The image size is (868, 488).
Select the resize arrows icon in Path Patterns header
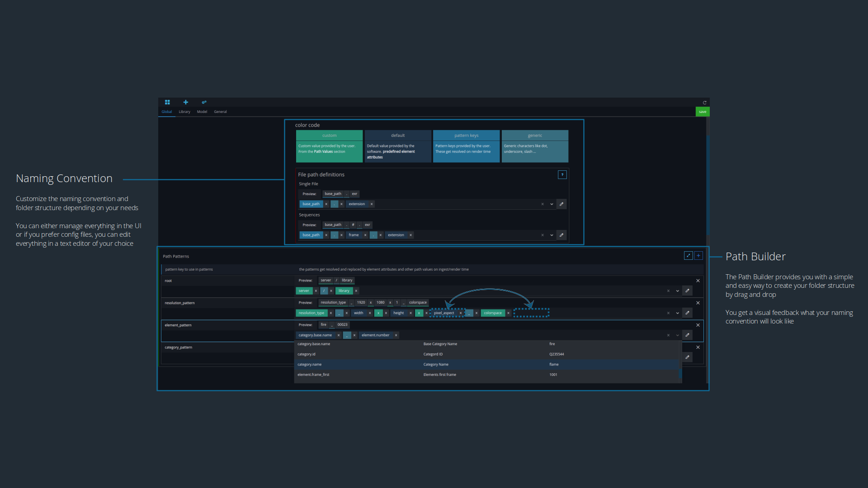click(688, 255)
